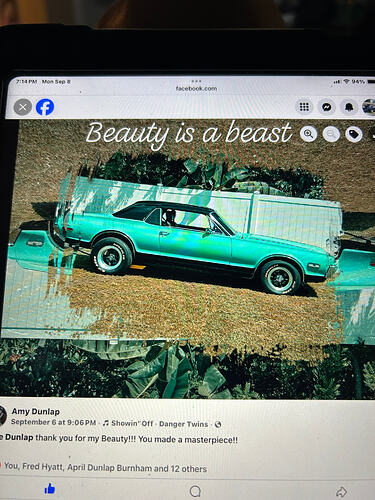Viewport: 375px width, 500px height.
Task: Open Amy Dunlap's profile avatar
Action: (x=3, y=416)
